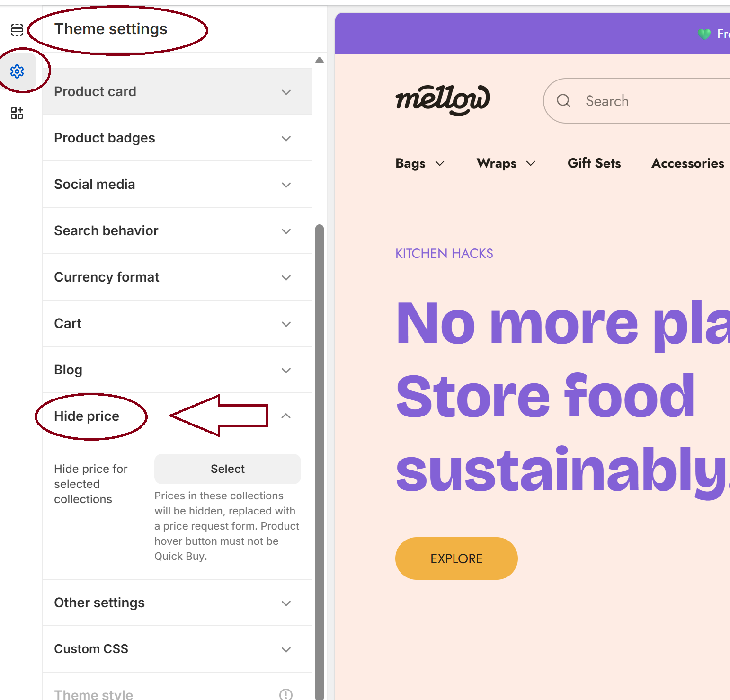Open the Wraps dropdown menu
730x700 pixels.
click(x=506, y=163)
